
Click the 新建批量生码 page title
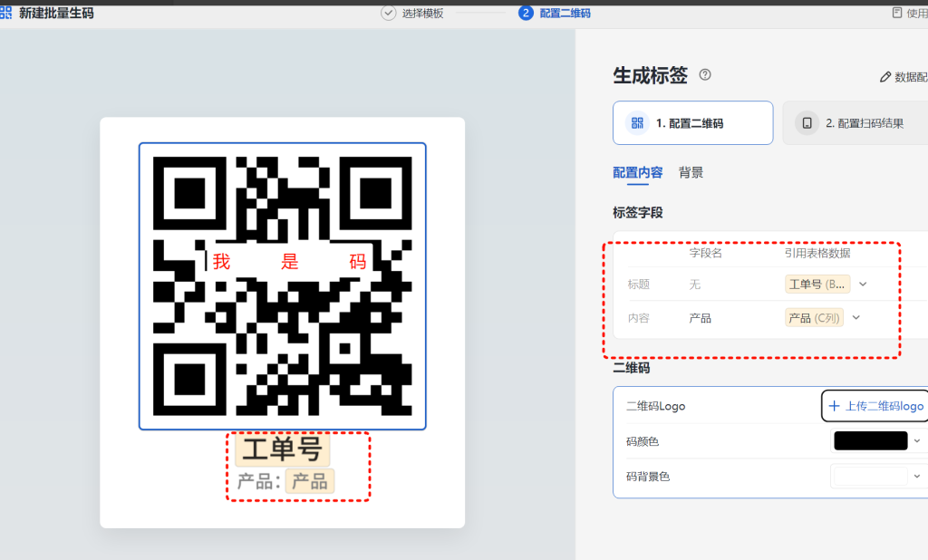click(x=56, y=13)
